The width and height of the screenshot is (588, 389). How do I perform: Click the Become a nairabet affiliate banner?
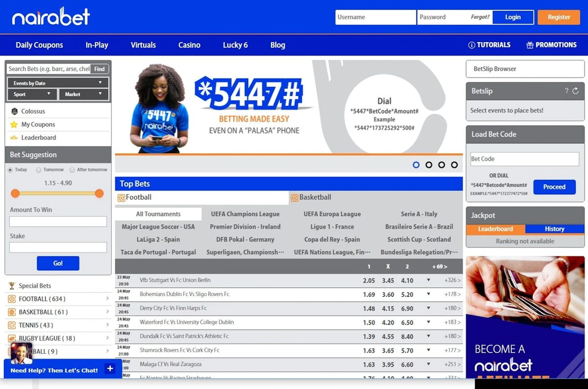click(x=525, y=317)
